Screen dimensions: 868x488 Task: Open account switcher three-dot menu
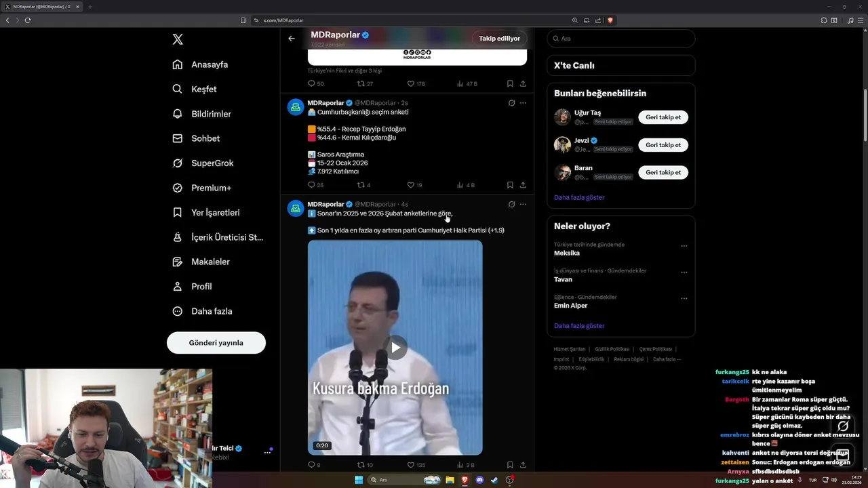tap(267, 452)
